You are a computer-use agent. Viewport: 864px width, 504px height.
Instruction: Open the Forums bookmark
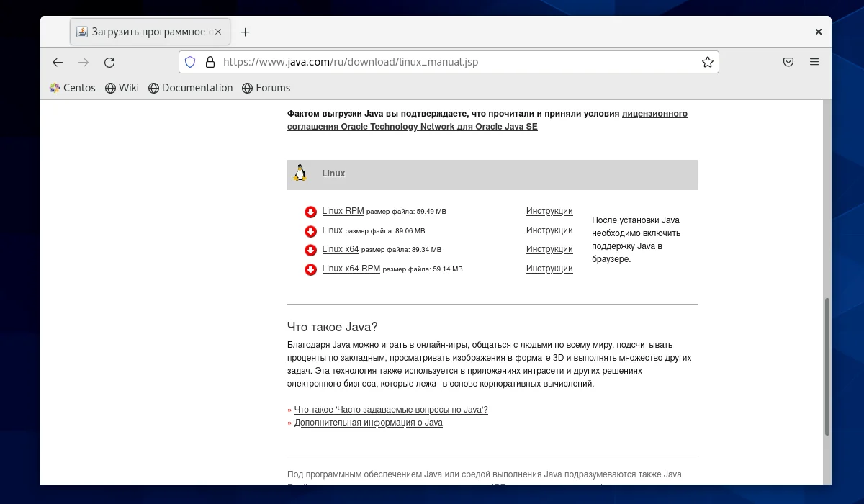click(266, 88)
